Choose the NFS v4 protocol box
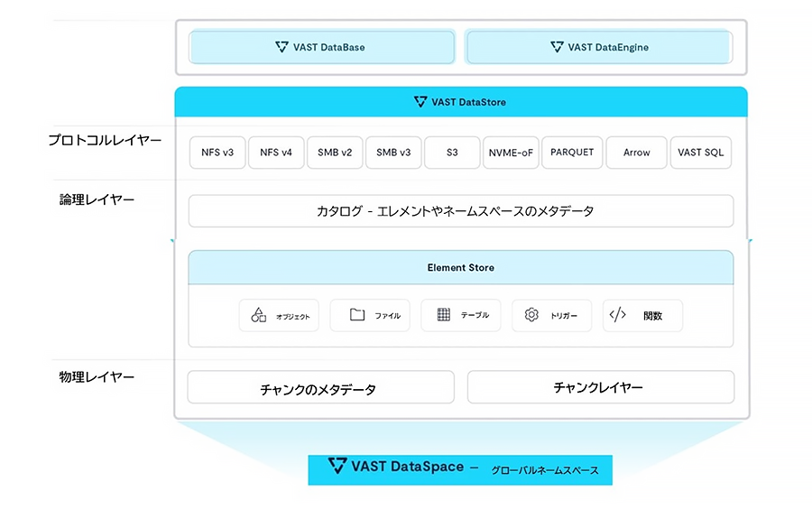The width and height of the screenshot is (812, 519). point(276,153)
